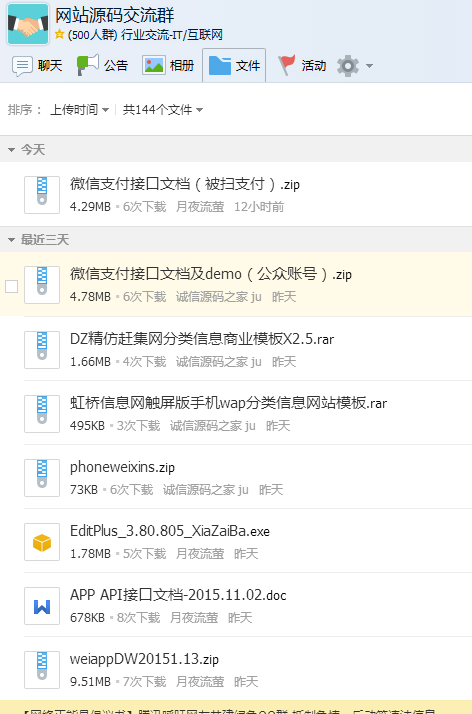Click uploader 月夜流萤 on 12小时前 row
472x714 pixels.
click(x=200, y=207)
